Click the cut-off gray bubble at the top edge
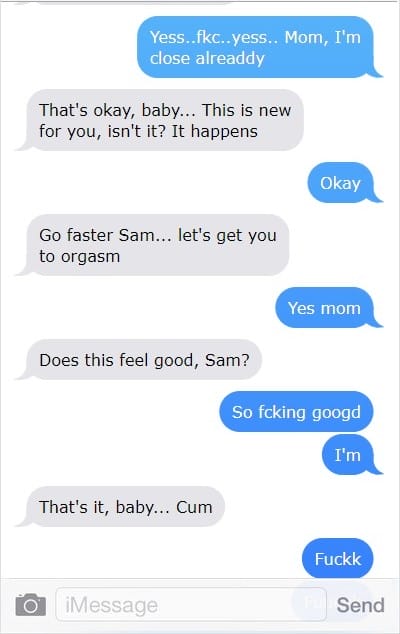The width and height of the screenshot is (400, 634). pyautogui.click(x=133, y=2)
